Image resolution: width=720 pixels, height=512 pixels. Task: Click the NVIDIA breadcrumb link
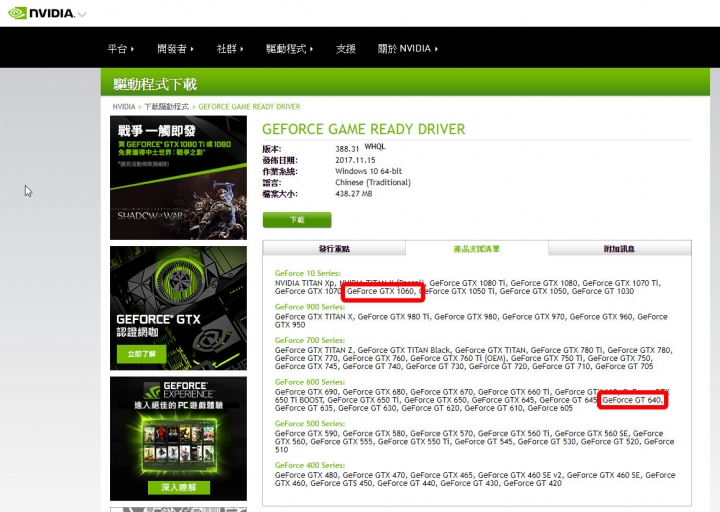tap(124, 107)
